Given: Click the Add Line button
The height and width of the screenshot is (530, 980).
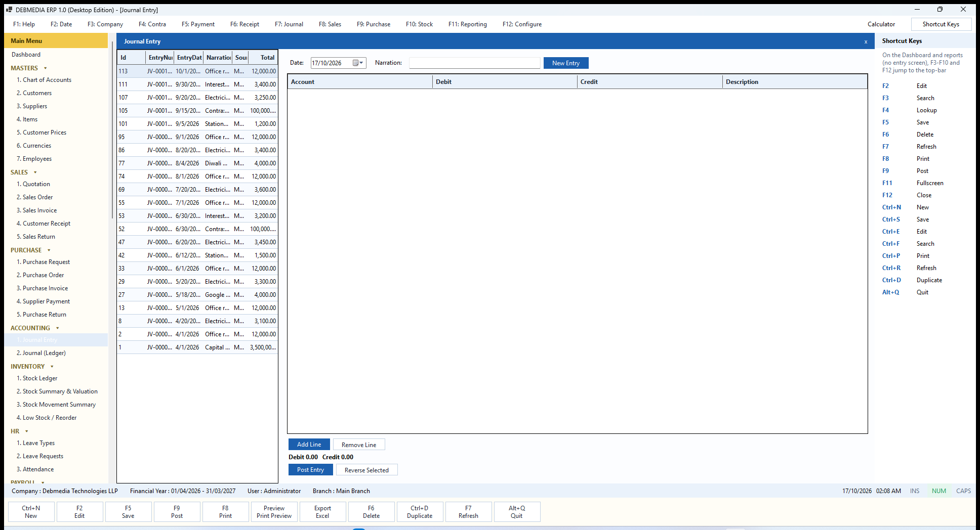Looking at the screenshot, I should pyautogui.click(x=309, y=444).
